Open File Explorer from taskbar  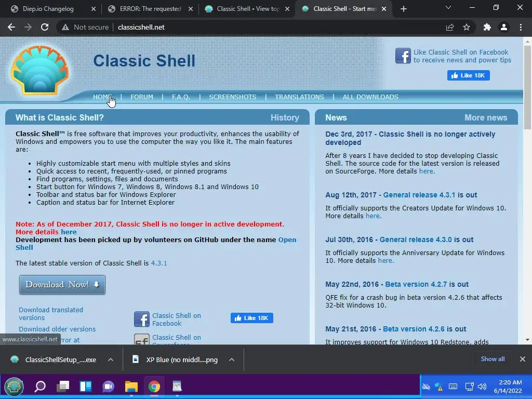(131, 387)
